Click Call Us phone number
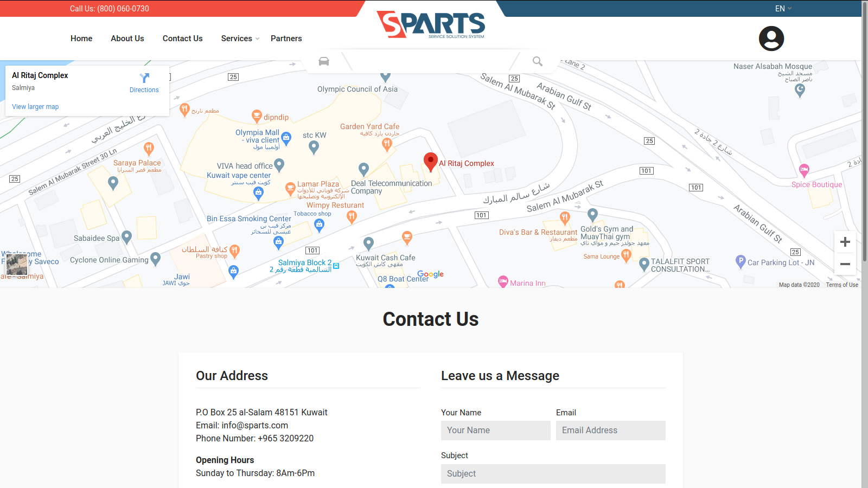This screenshot has height=488, width=868. pyautogui.click(x=110, y=9)
